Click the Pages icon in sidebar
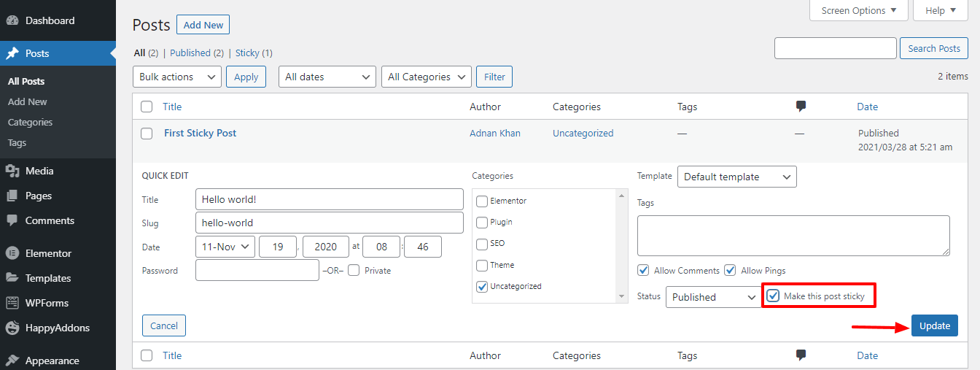980x370 pixels. 12,196
